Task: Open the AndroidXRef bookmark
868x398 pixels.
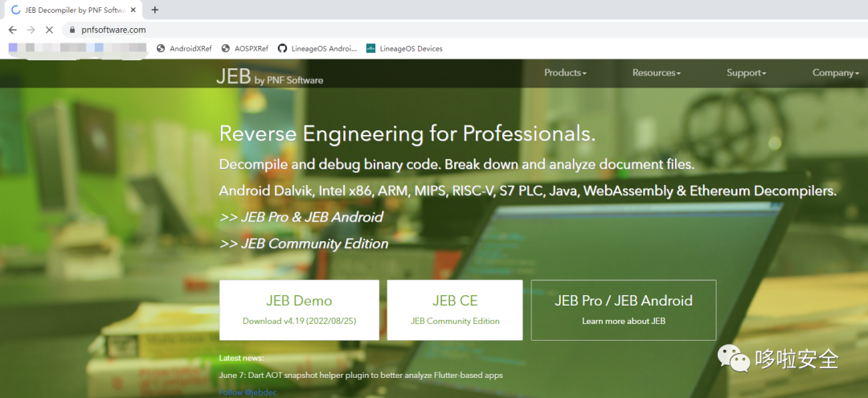Action: coord(184,49)
